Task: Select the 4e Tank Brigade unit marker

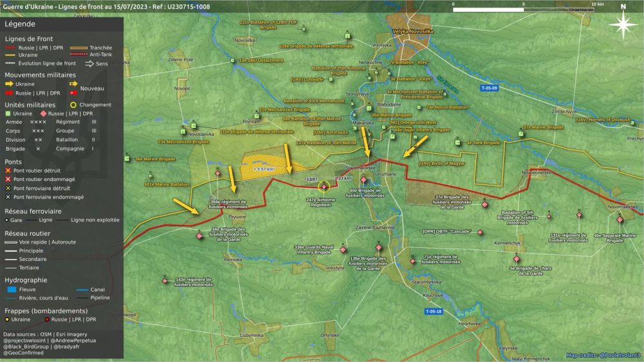Action: (x=458, y=143)
